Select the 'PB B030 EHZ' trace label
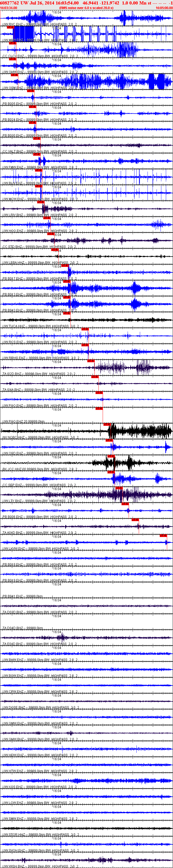 click(40, 136)
